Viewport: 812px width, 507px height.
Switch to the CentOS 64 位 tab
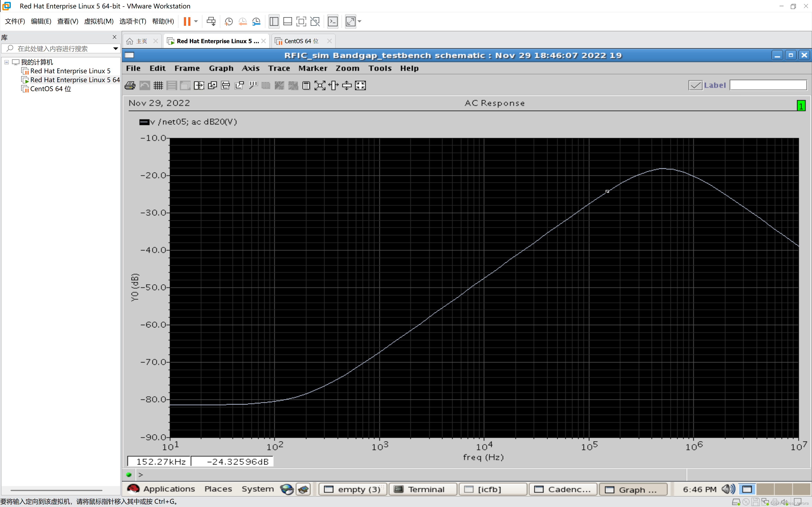pyautogui.click(x=301, y=41)
